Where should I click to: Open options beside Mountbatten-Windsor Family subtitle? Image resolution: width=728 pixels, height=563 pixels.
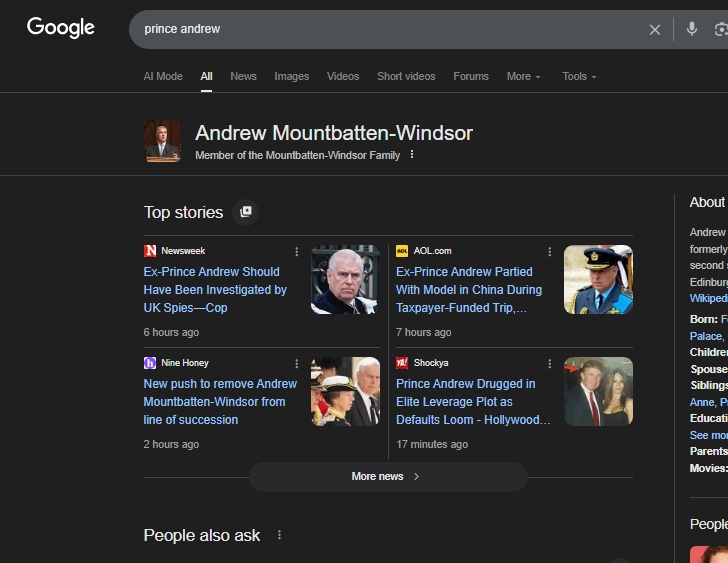click(x=411, y=155)
